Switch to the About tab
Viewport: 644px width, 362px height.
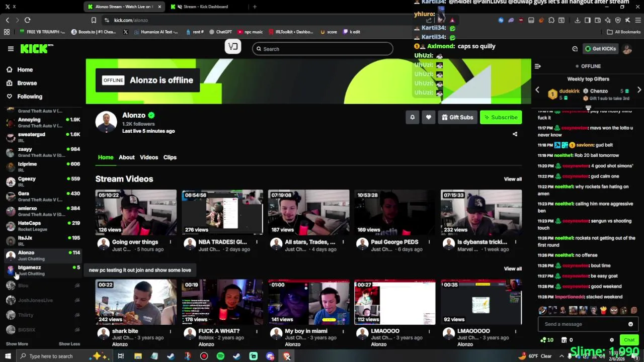pos(126,157)
